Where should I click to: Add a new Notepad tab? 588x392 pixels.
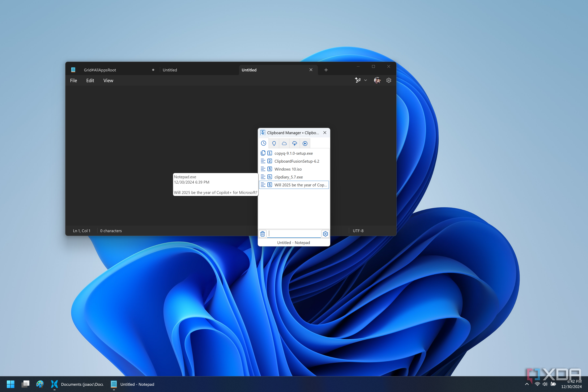(x=326, y=70)
